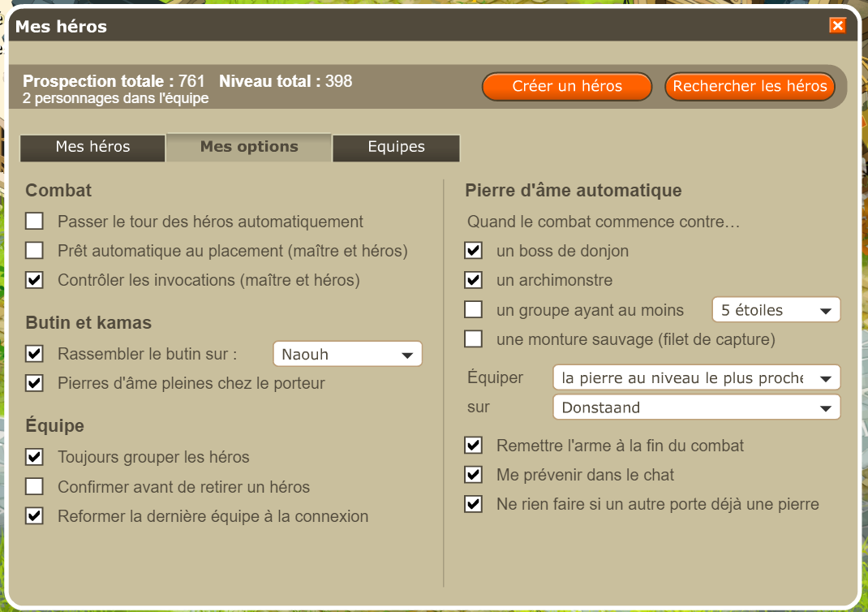Click the Équipe section heading

point(55,425)
